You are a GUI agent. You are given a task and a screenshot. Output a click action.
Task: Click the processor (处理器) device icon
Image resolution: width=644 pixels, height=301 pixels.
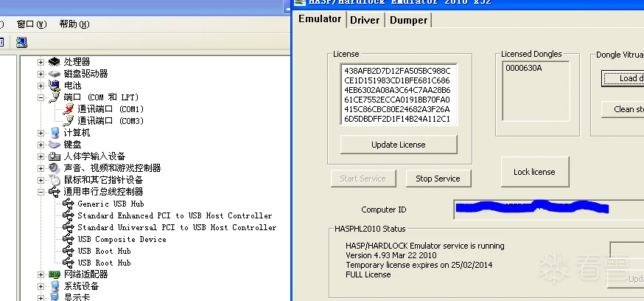tap(55, 62)
